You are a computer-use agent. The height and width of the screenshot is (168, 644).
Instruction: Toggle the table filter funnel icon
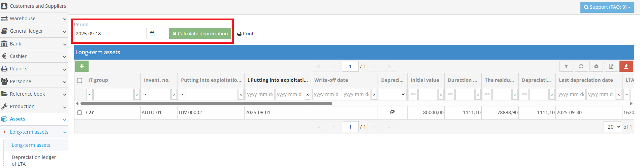(566, 66)
